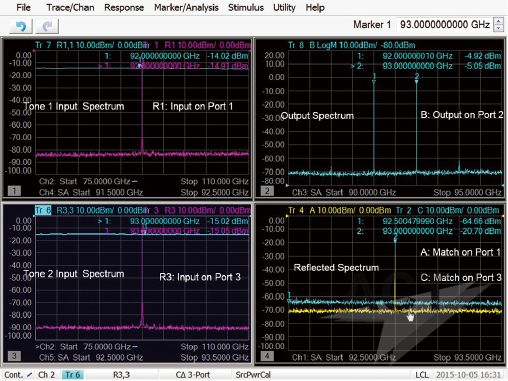Click Ch 2 in the status bar
Screen dimensions: 508x381
(46, 375)
